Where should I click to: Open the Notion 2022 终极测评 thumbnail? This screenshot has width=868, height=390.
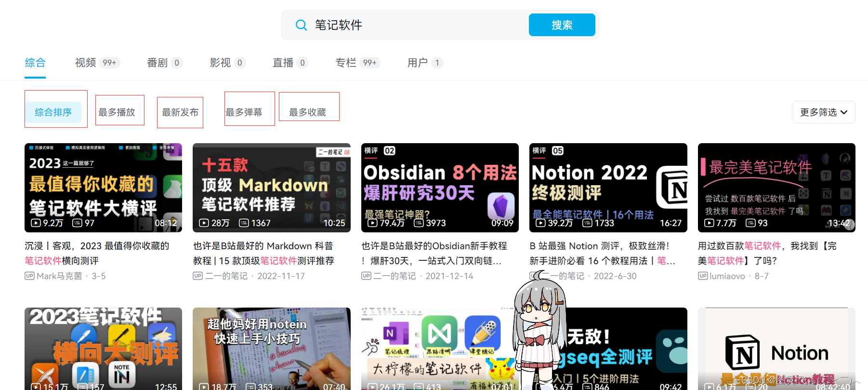(608, 188)
